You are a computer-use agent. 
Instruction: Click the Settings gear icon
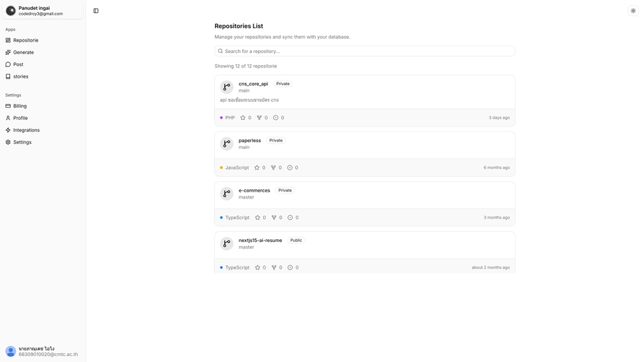coord(8,142)
